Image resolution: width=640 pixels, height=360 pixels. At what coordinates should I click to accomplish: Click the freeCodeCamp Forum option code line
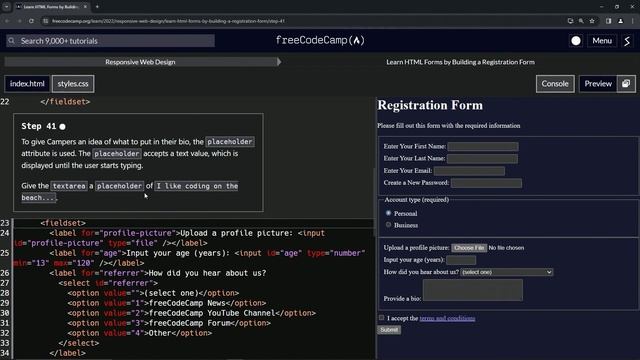[x=169, y=323]
